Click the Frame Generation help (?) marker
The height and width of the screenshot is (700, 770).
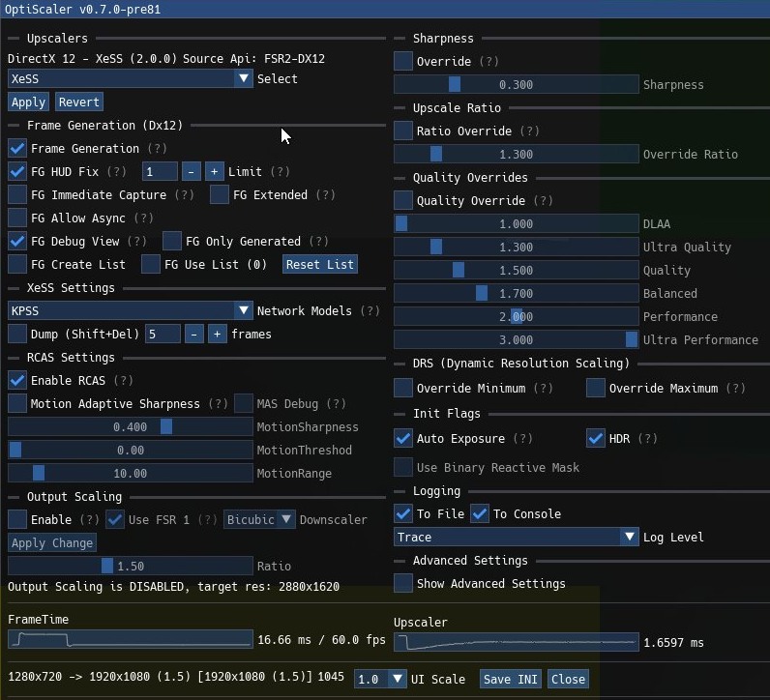click(x=157, y=148)
